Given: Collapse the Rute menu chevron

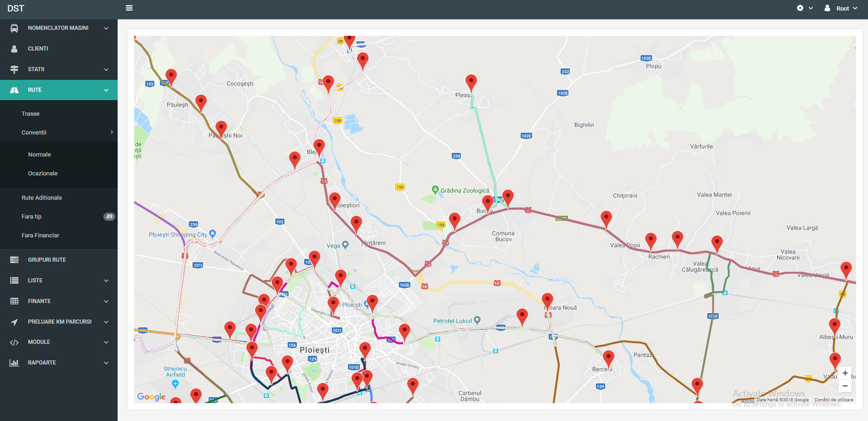Looking at the screenshot, I should 106,90.
